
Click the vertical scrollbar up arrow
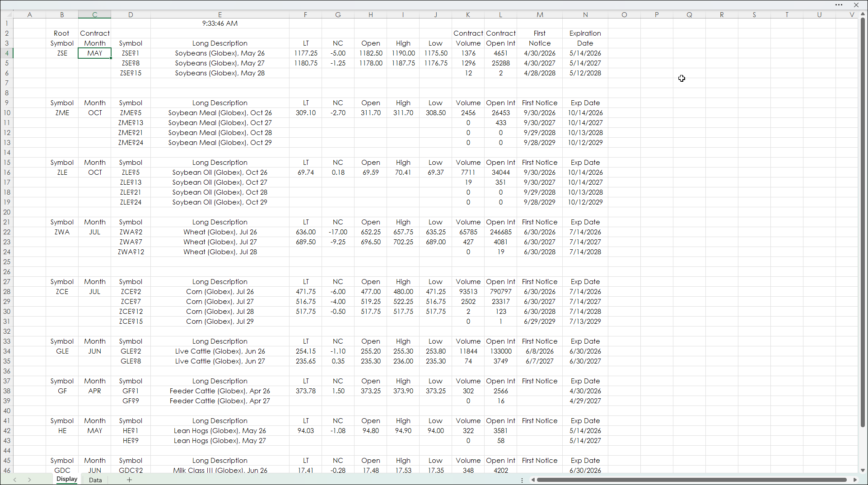pos(863,14)
